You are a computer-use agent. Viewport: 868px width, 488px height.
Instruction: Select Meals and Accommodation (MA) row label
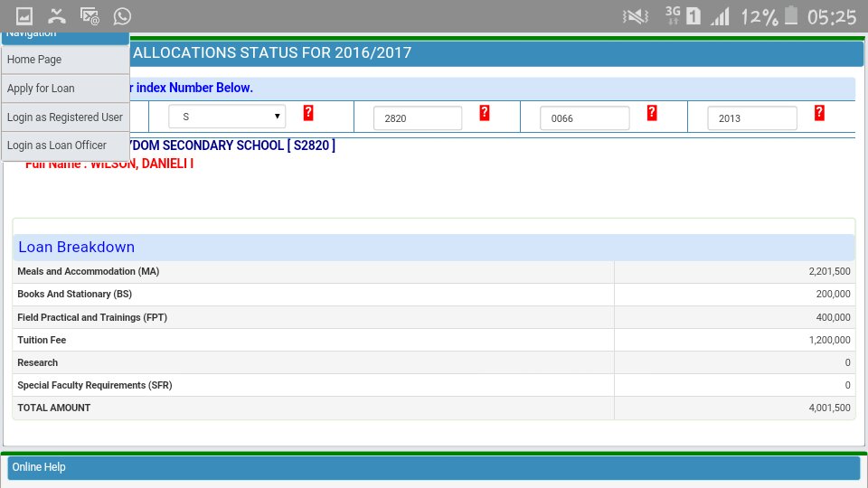coord(88,272)
